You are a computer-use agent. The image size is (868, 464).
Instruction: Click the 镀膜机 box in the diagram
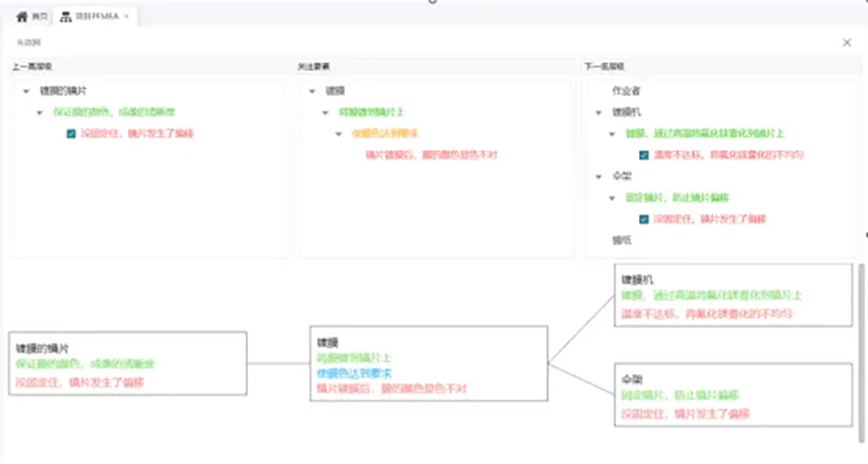click(x=733, y=295)
